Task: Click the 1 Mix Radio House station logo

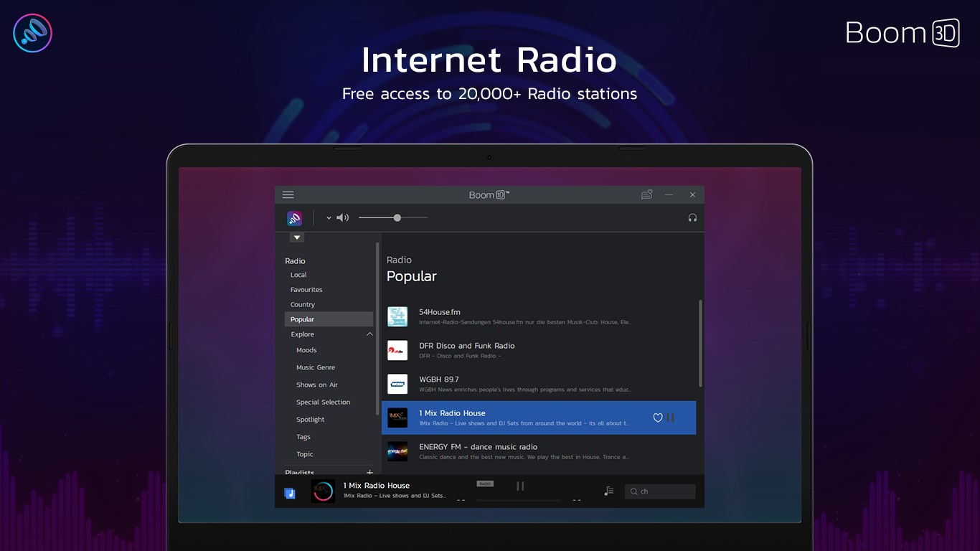Action: click(397, 418)
